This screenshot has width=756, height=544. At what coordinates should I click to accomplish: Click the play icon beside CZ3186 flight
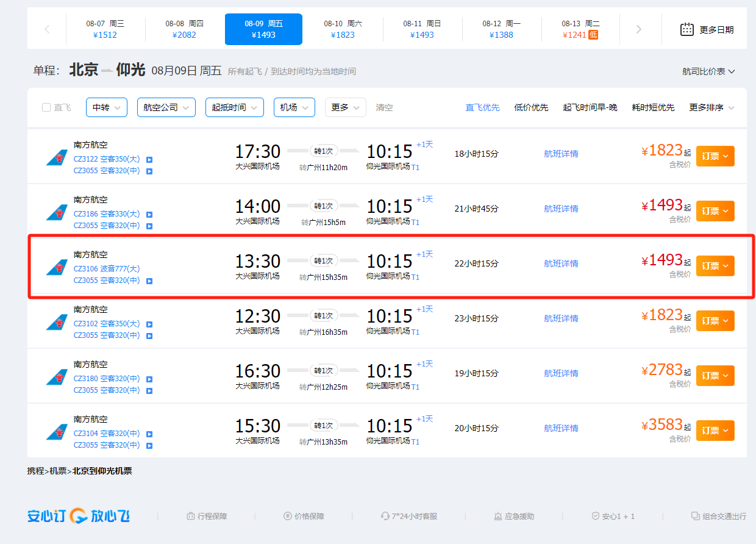point(149,215)
